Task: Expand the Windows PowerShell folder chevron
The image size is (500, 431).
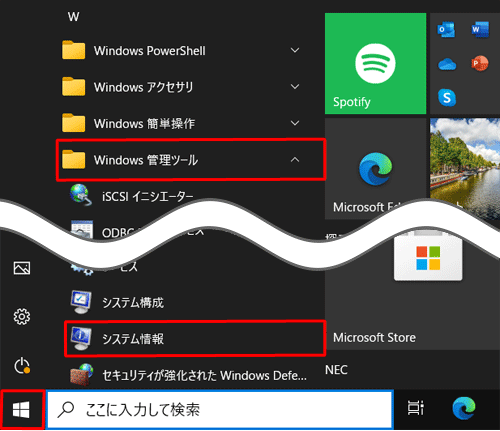Action: (295, 50)
